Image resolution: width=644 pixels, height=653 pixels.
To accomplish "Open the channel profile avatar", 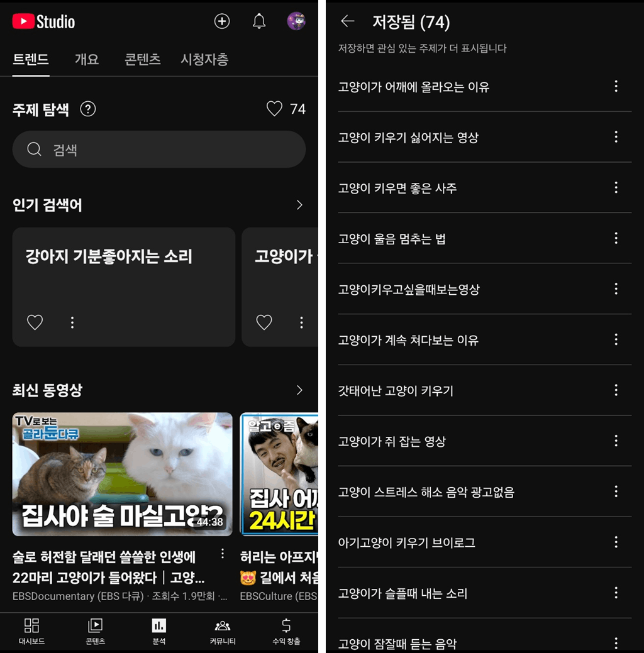I will tap(296, 21).
